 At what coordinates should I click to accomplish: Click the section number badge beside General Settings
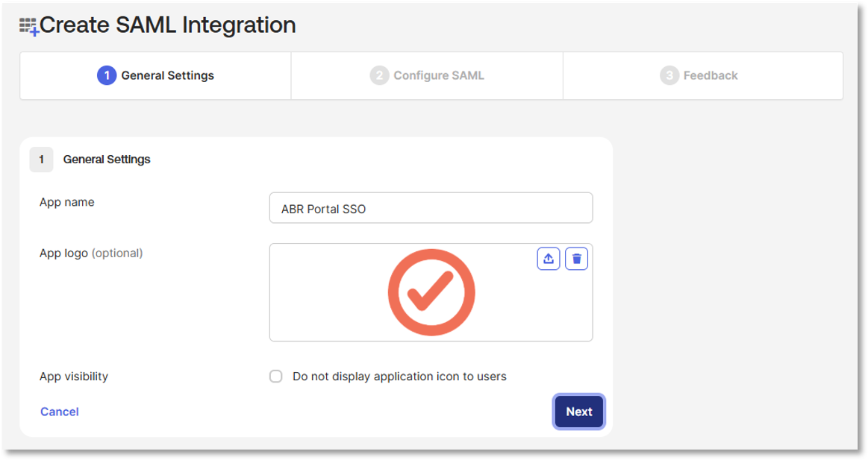click(x=41, y=160)
